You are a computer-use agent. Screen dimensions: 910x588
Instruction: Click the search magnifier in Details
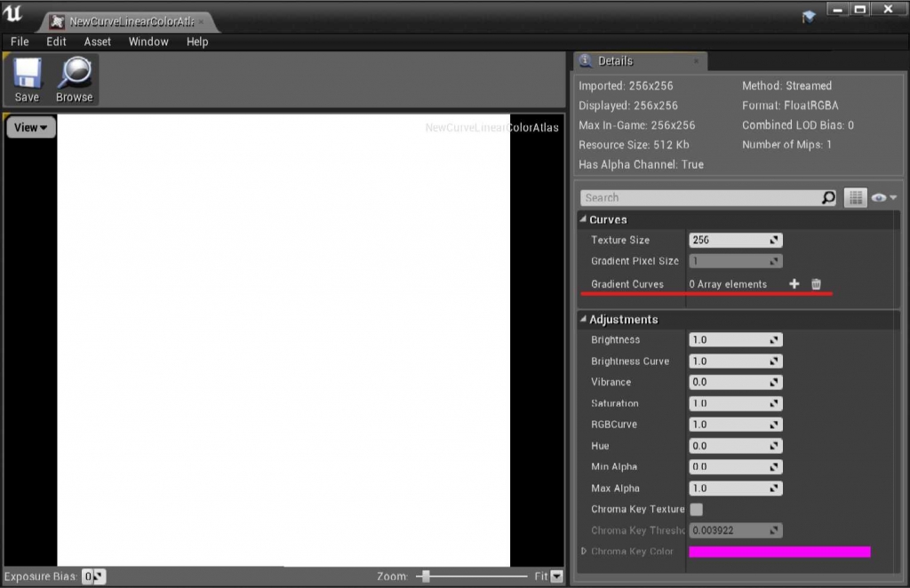(x=828, y=198)
